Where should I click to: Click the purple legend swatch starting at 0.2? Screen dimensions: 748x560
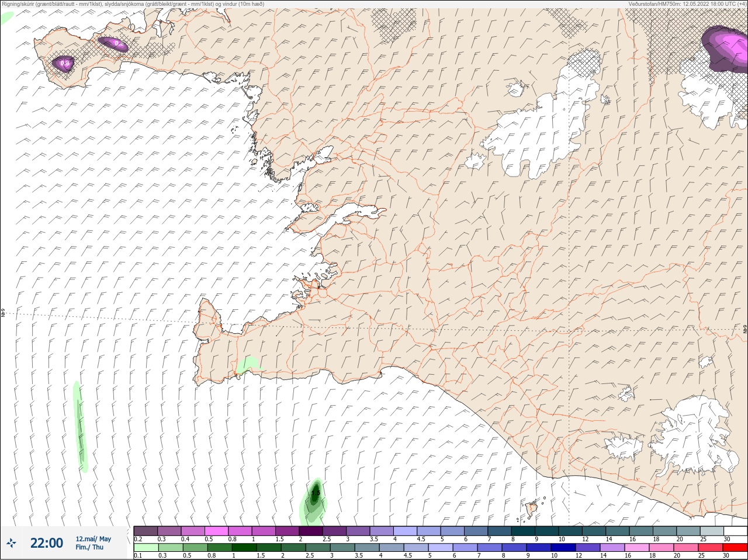[146, 531]
